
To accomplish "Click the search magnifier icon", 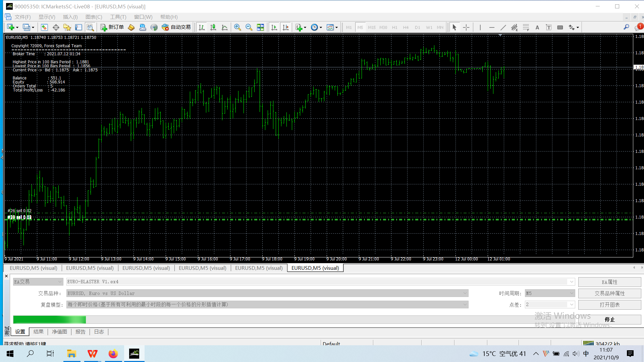I will tap(626, 27).
